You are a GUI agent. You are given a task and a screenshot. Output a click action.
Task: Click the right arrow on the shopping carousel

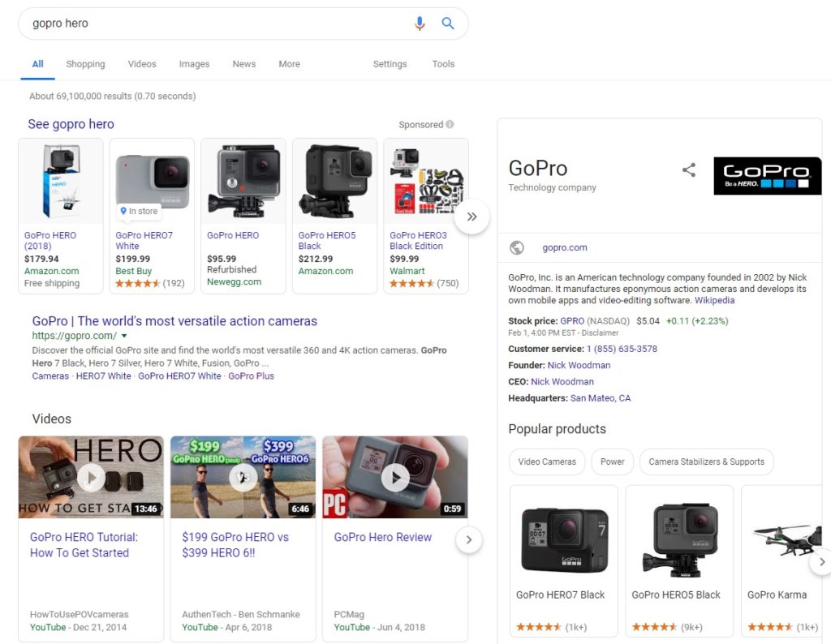pyautogui.click(x=471, y=217)
